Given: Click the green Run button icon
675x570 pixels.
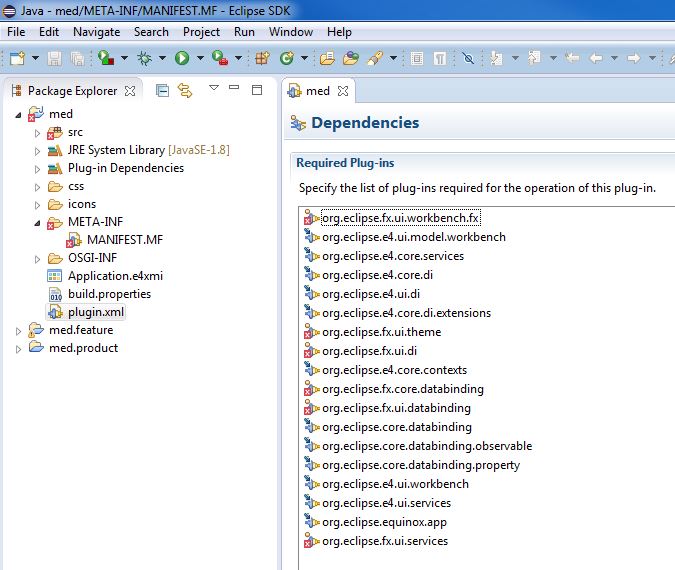Looking at the screenshot, I should [x=182, y=58].
